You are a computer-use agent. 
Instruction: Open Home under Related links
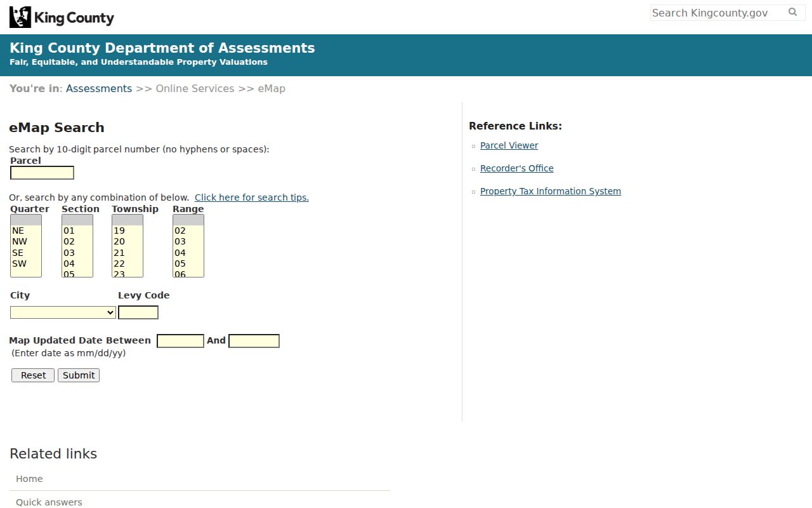[x=29, y=479]
